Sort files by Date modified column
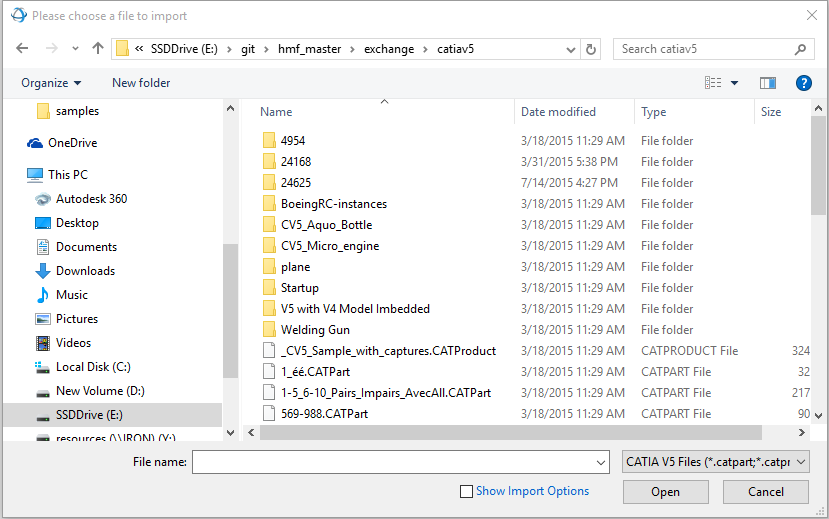The image size is (829, 519). pyautogui.click(x=558, y=112)
